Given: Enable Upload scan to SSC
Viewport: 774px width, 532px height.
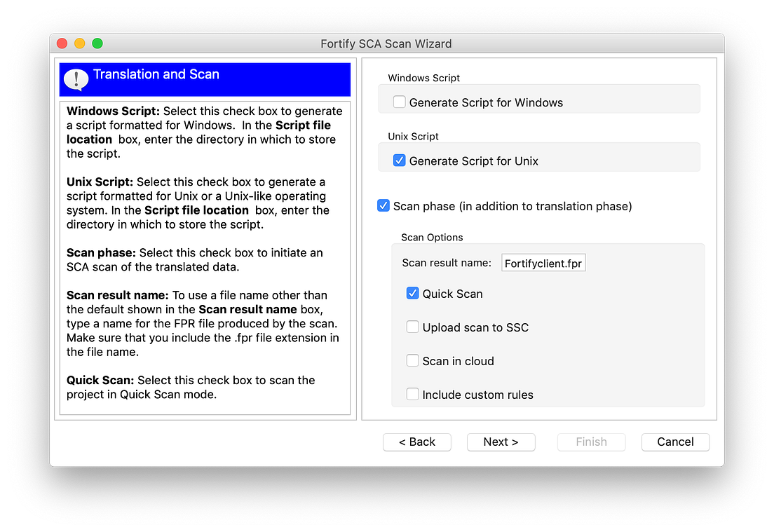Looking at the screenshot, I should pos(412,327).
